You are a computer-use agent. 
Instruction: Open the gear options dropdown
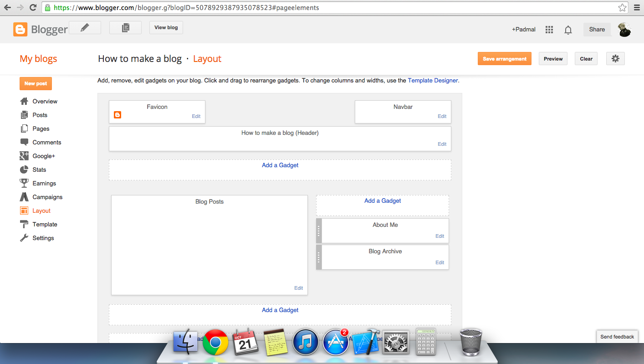click(615, 59)
